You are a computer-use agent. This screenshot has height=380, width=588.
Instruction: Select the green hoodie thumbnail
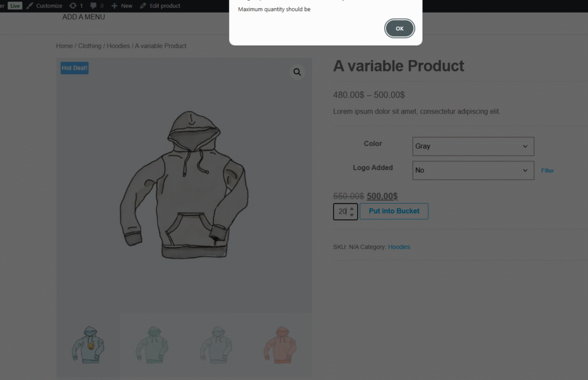[x=152, y=344]
